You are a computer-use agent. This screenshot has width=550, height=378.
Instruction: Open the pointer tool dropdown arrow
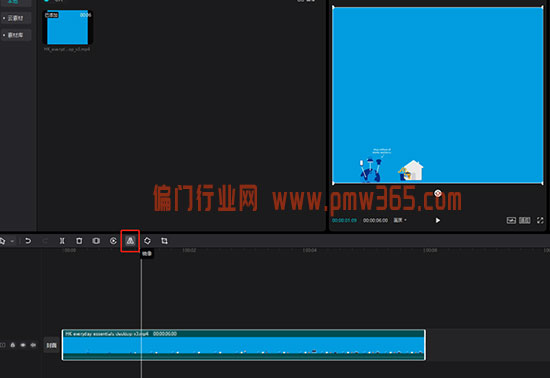[x=12, y=241]
